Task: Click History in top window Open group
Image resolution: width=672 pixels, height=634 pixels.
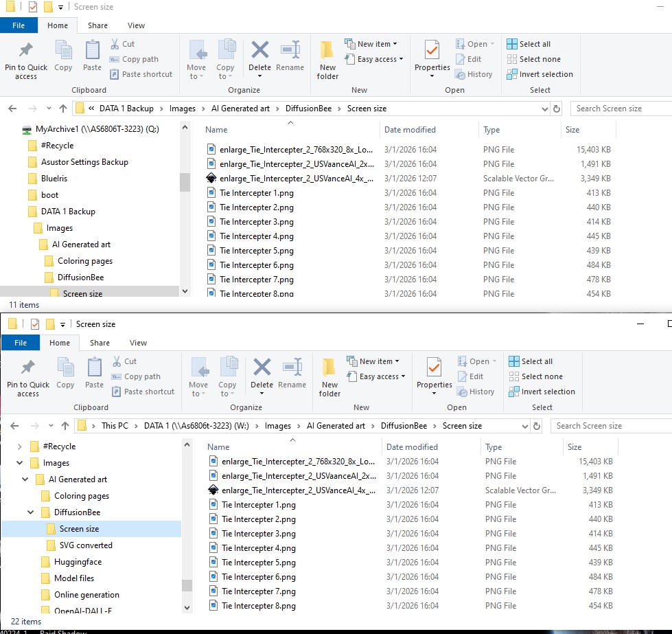Action: (x=474, y=75)
